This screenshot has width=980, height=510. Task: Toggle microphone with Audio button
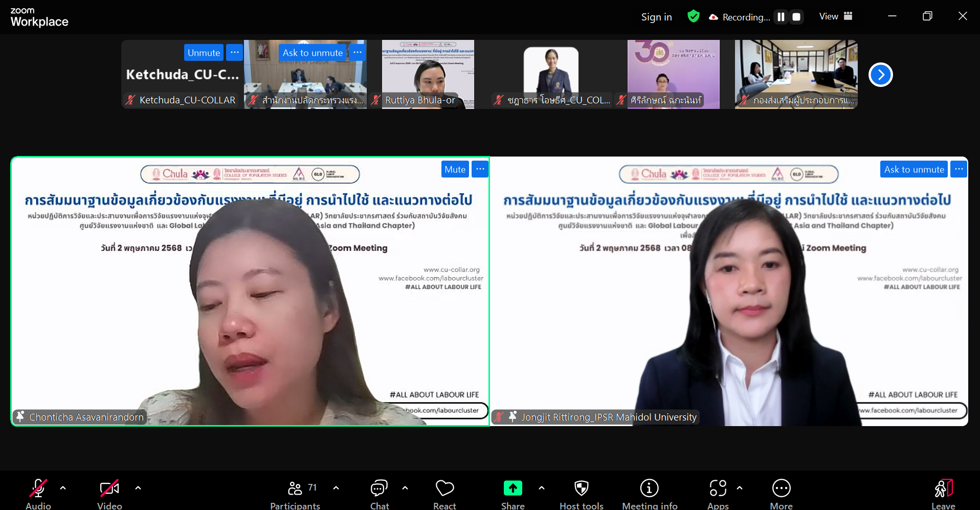click(38, 489)
